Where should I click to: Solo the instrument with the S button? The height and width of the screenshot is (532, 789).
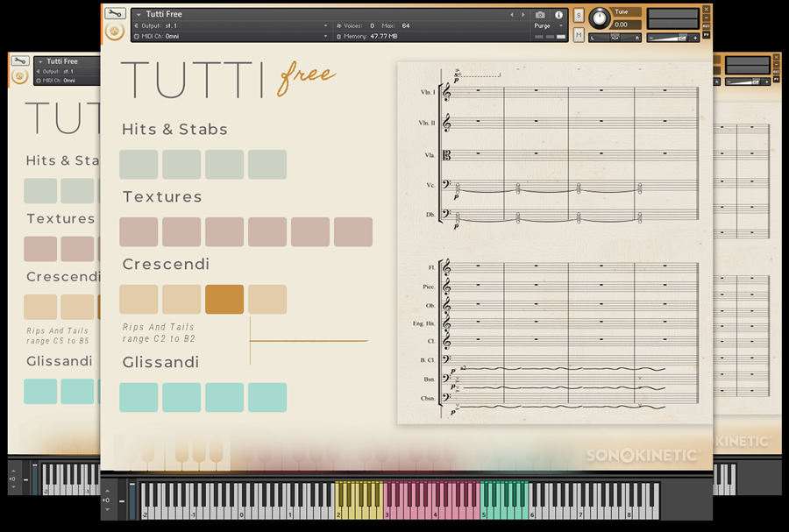pyautogui.click(x=579, y=16)
